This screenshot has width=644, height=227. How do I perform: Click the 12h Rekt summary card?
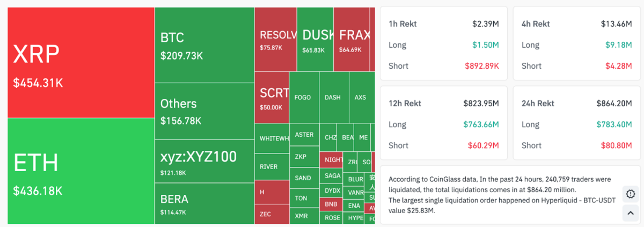[x=443, y=123]
